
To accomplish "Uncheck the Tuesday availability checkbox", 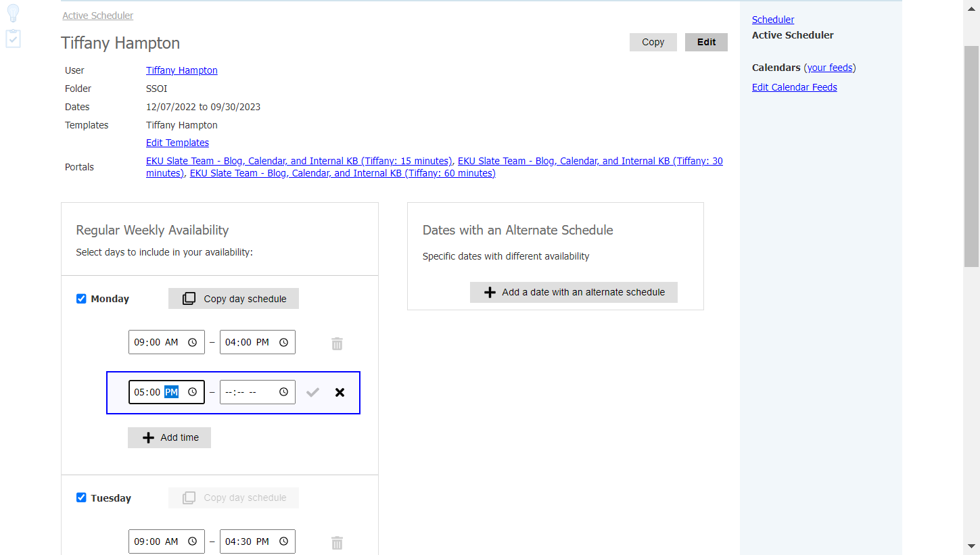I will click(x=81, y=498).
